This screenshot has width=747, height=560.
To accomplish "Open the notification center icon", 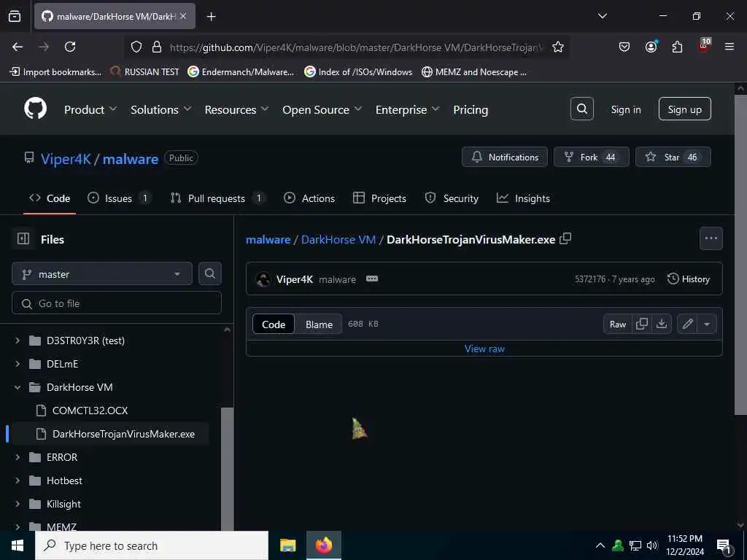I will click(724, 546).
